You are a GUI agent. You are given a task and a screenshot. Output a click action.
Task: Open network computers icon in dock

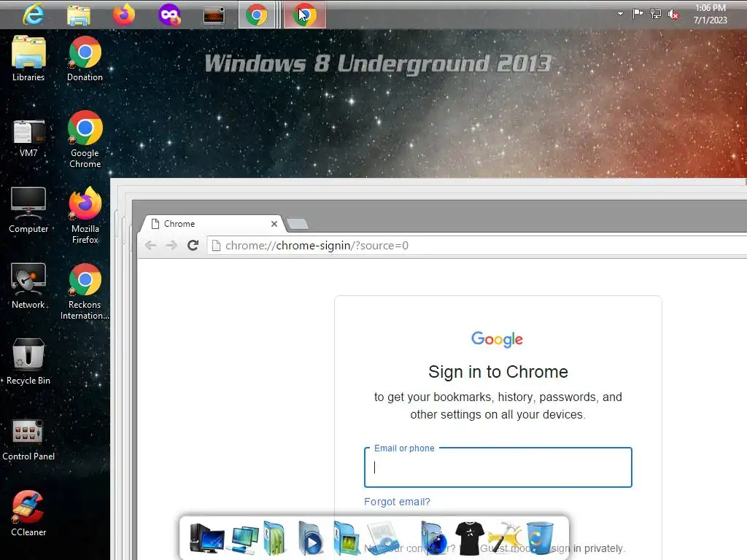pyautogui.click(x=245, y=539)
